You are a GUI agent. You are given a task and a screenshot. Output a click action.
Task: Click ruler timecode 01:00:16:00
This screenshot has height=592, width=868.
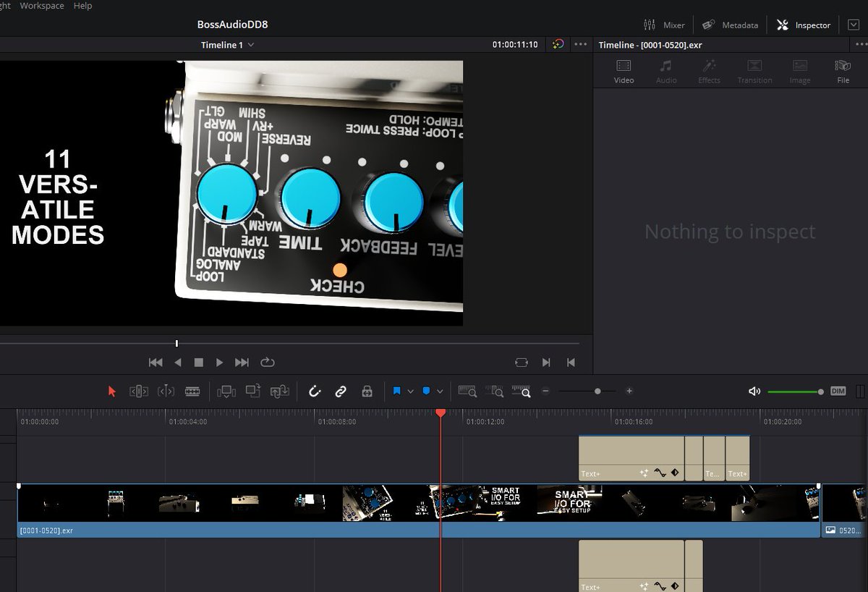(x=634, y=421)
